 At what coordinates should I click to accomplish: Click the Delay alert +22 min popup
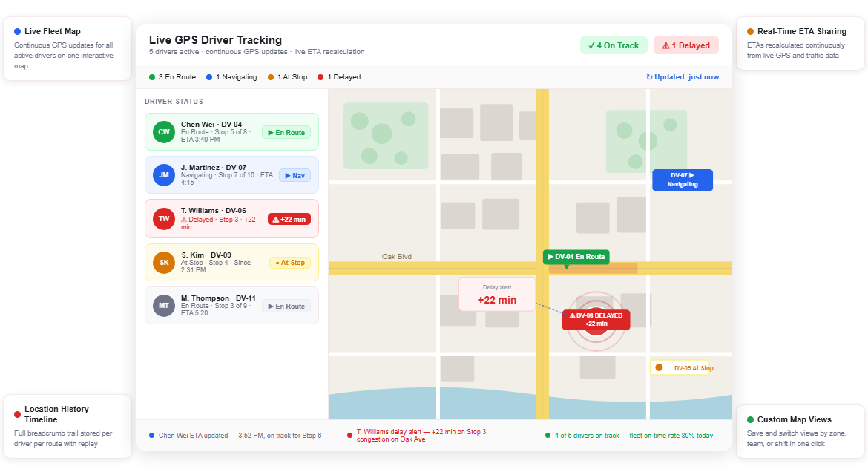tap(497, 295)
